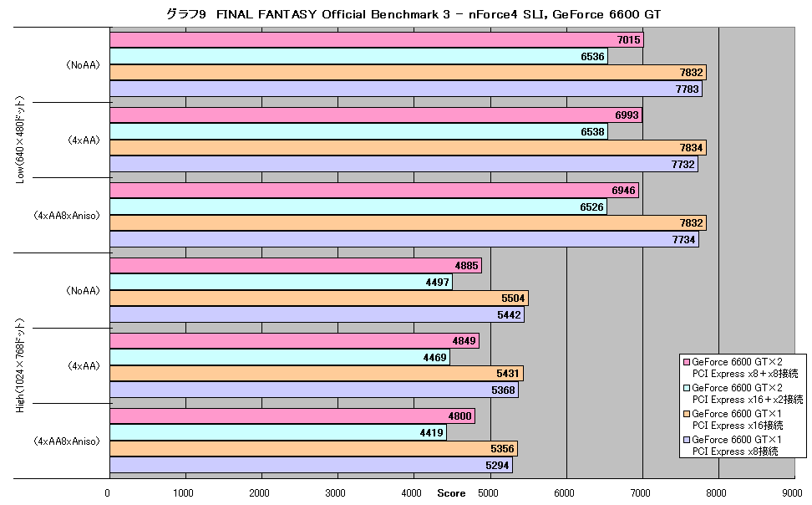Screen dimensions: 812x505
Task: Click the cyan legend swatch for x16+x2
Action: 687,388
